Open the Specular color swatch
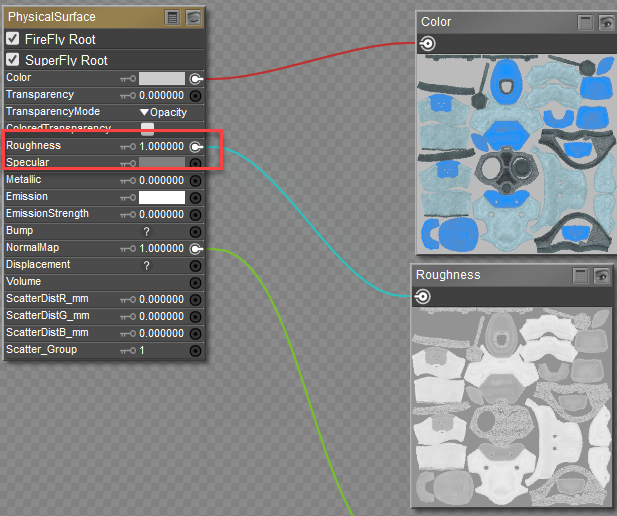 coord(162,162)
